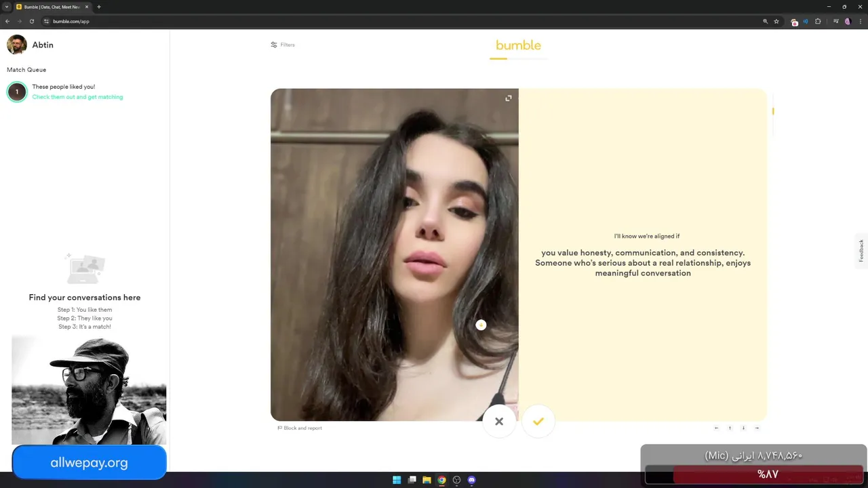Click the 'Match Queue' heading

point(26,70)
